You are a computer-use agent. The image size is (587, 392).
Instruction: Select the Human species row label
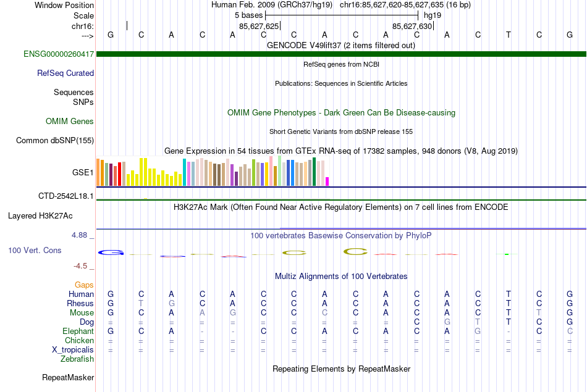[81, 294]
